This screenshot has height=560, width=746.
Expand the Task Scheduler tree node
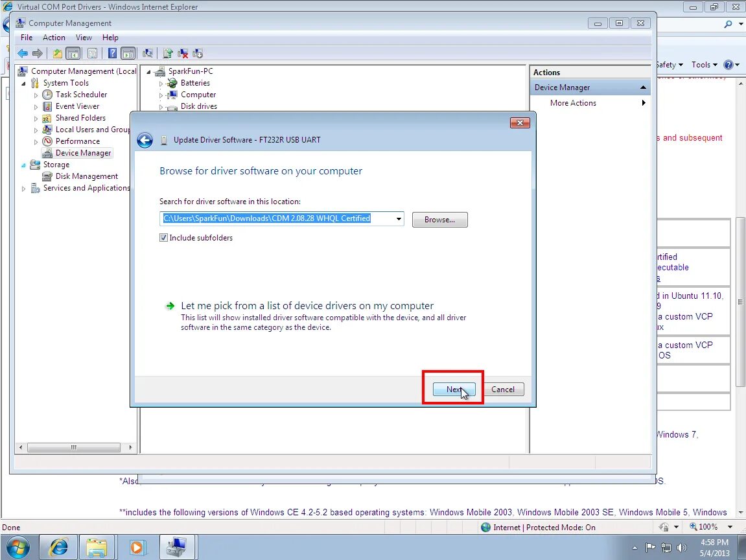coord(36,95)
